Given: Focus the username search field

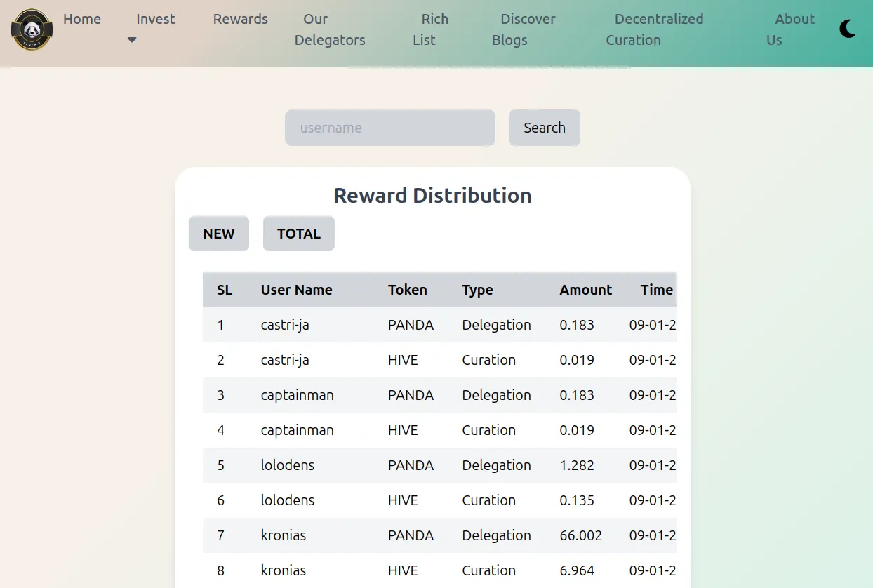Looking at the screenshot, I should [x=390, y=128].
